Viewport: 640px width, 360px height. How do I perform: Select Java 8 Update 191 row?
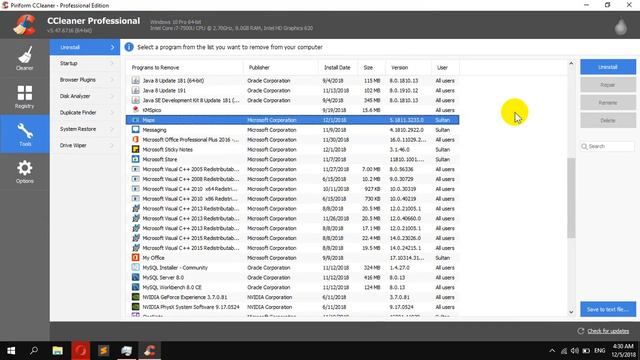pos(292,90)
